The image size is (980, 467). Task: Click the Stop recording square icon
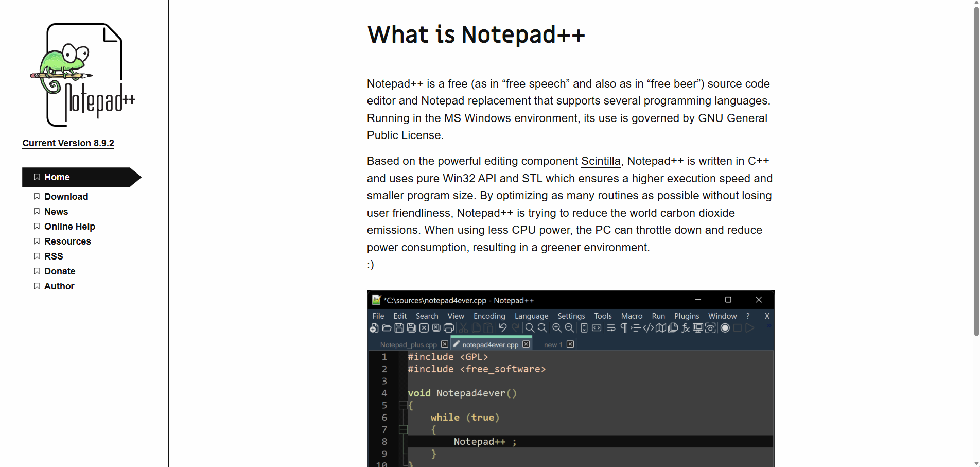pyautogui.click(x=738, y=328)
